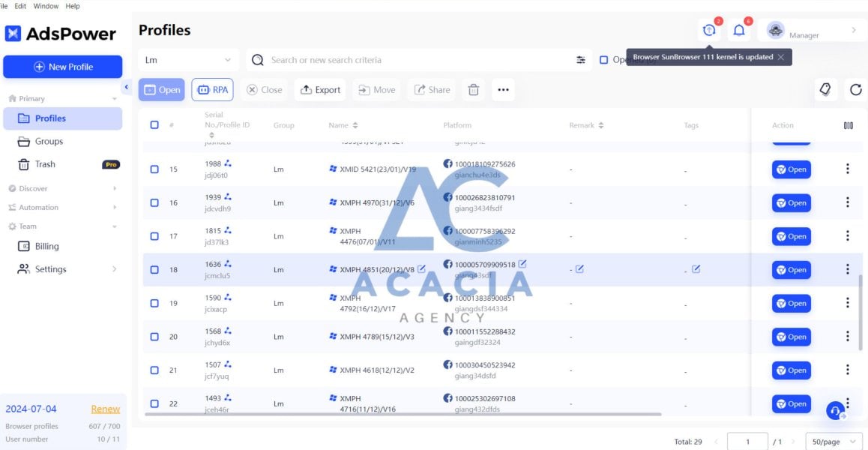The height and width of the screenshot is (450, 868).
Task: Select the checkbox for row 15
Action: (154, 169)
